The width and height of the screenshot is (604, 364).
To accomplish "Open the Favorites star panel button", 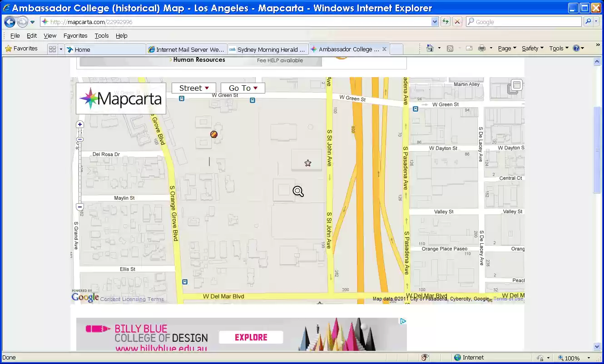I will click(21, 49).
